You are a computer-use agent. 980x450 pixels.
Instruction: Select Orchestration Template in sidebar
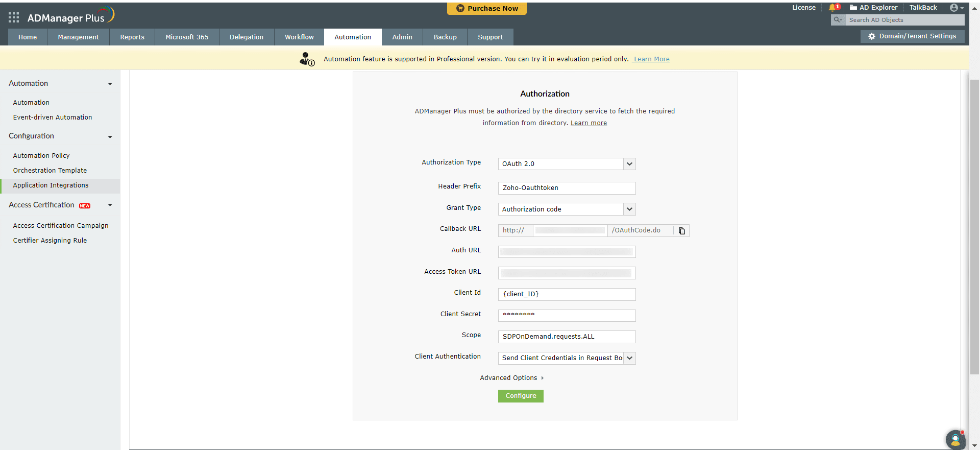[x=50, y=171]
